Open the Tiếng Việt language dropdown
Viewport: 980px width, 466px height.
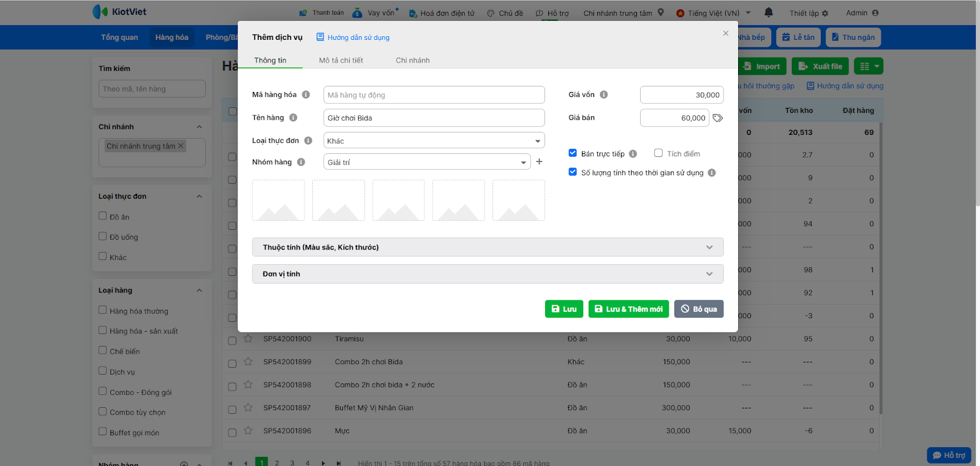(714, 13)
